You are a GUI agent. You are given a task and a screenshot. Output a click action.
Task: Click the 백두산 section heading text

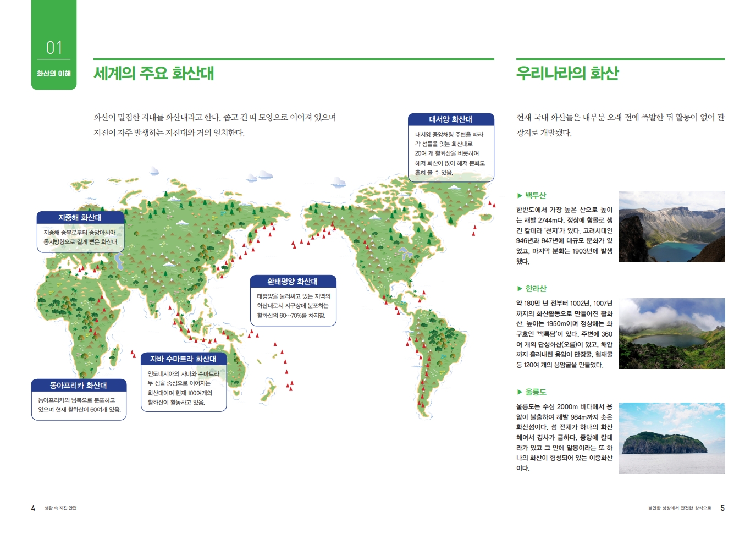point(536,196)
